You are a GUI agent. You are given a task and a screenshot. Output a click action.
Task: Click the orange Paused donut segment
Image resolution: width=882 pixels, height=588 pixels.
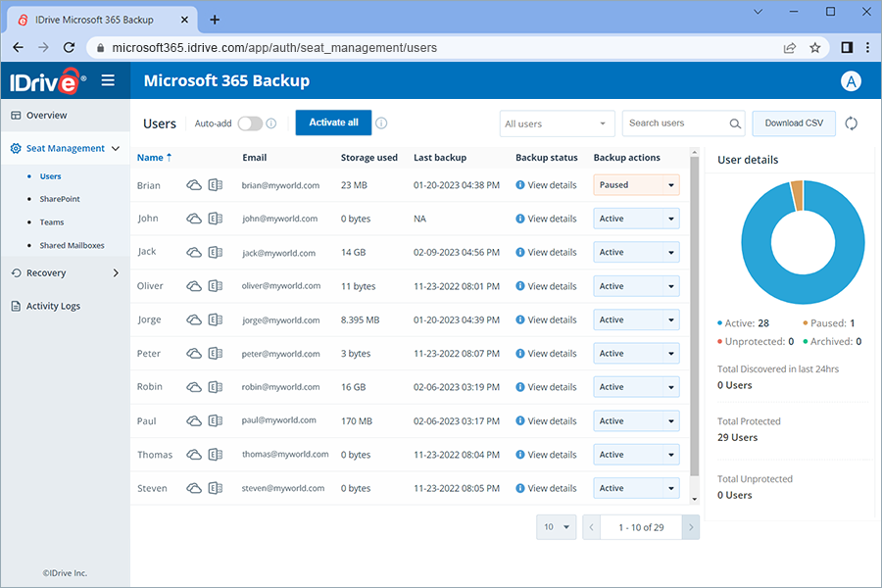click(797, 195)
